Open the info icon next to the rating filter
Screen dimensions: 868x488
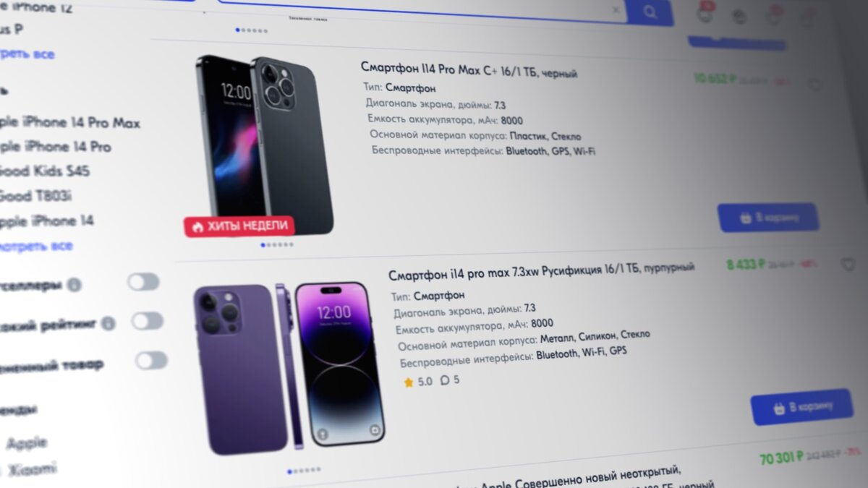coord(108,323)
